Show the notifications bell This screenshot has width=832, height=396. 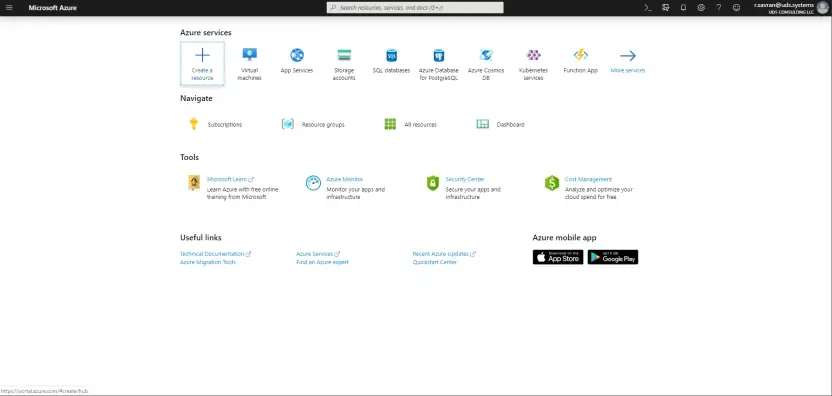pos(683,8)
